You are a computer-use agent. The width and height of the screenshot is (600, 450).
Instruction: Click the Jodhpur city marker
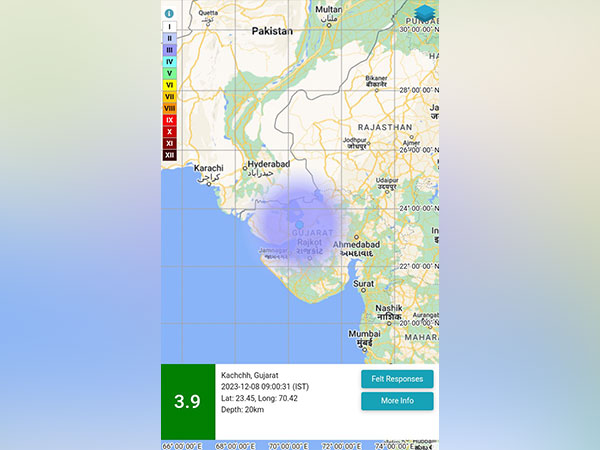tap(355, 140)
